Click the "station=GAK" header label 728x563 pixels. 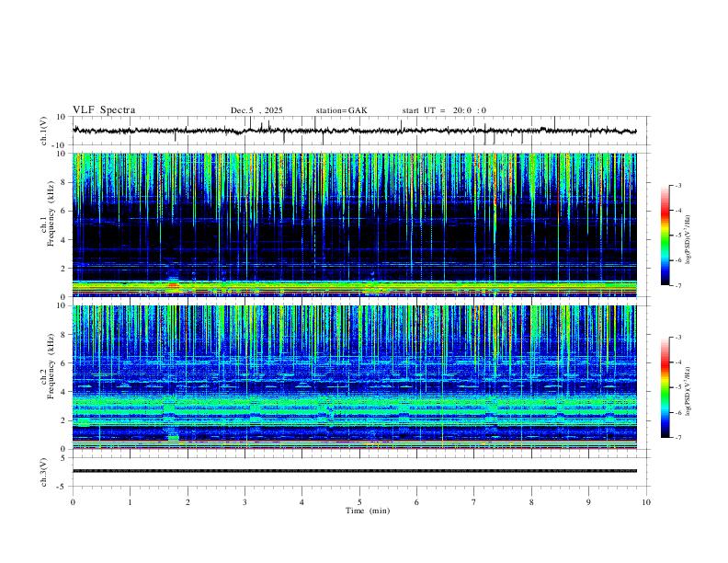pyautogui.click(x=341, y=110)
